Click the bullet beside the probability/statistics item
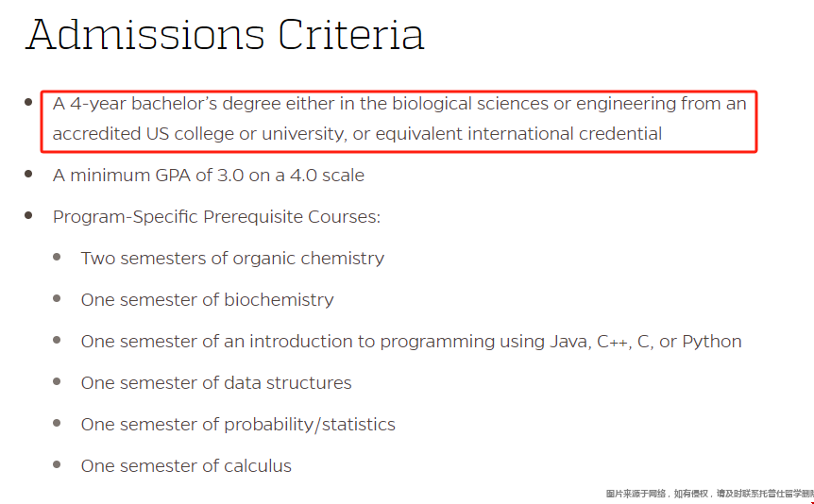814x504 pixels. (57, 423)
